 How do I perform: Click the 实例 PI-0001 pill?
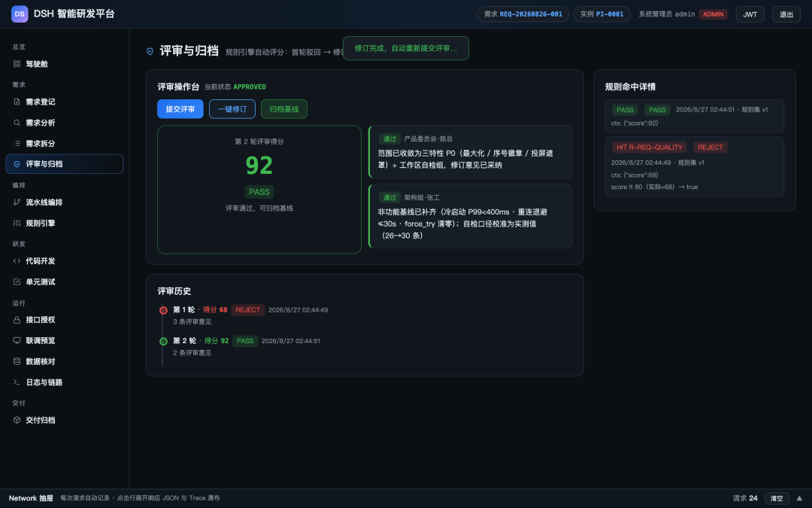601,14
